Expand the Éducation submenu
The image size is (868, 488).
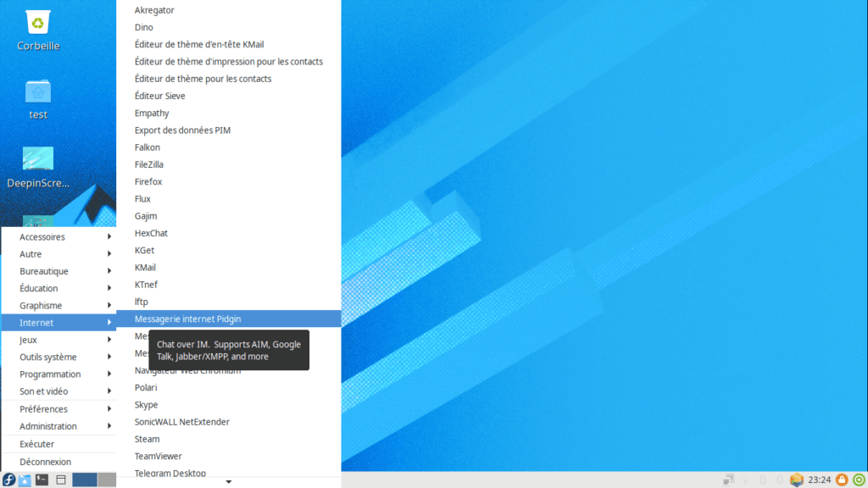(58, 288)
